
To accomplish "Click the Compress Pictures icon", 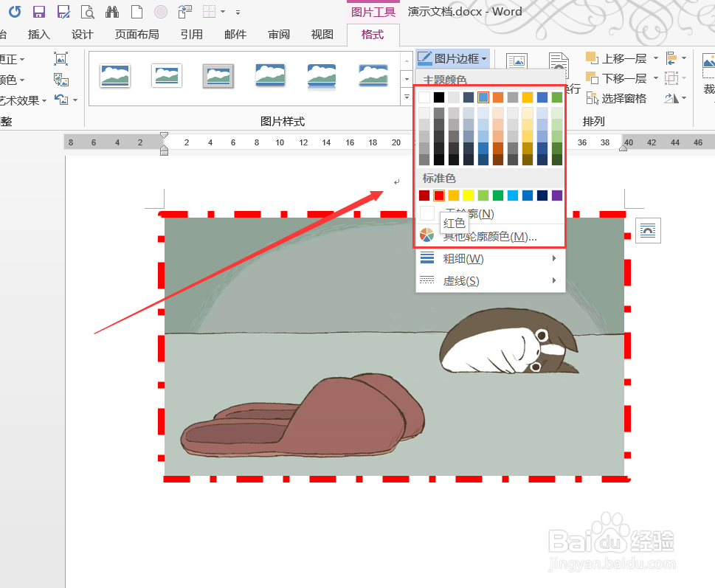I will point(61,58).
